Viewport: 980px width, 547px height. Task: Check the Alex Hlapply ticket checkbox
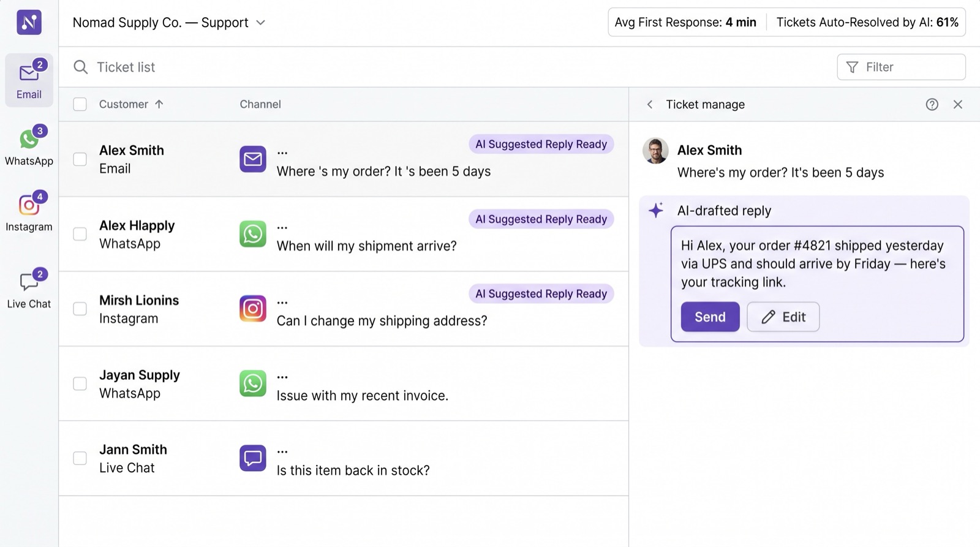point(80,234)
